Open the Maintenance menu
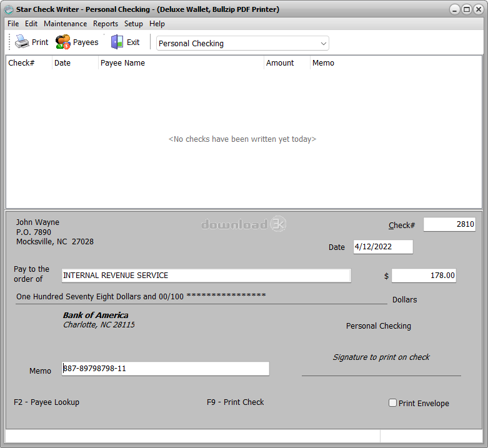Image resolution: width=488 pixels, height=448 pixels. [x=66, y=24]
